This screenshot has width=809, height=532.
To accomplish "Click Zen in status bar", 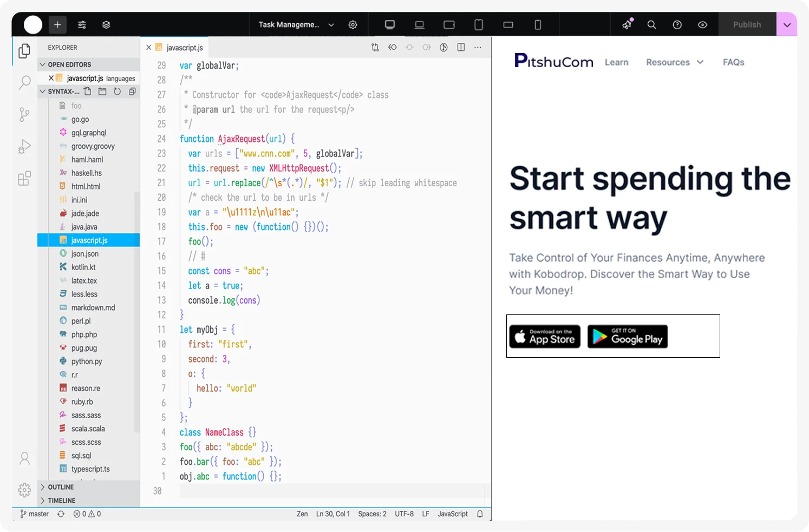I will point(302,514).
